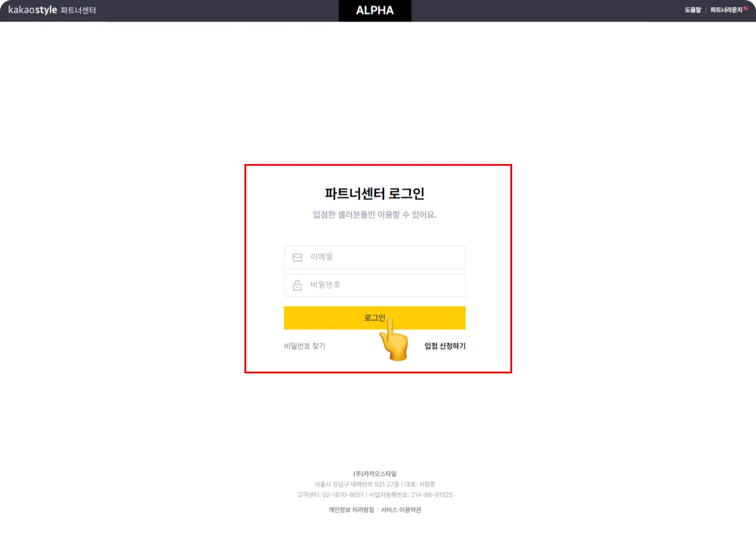756x538 pixels.
Task: Click the pink N badge on 파트너라운지
Action: pos(746,8)
